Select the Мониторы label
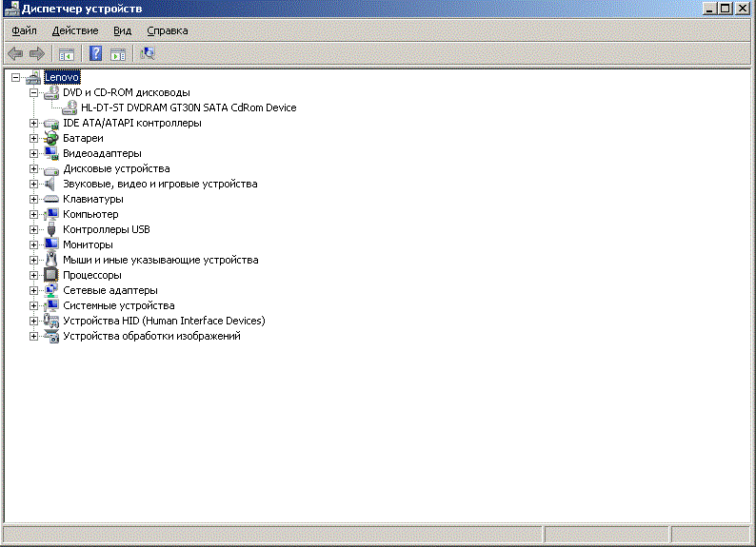Screen dimensions: 756x547 88,244
